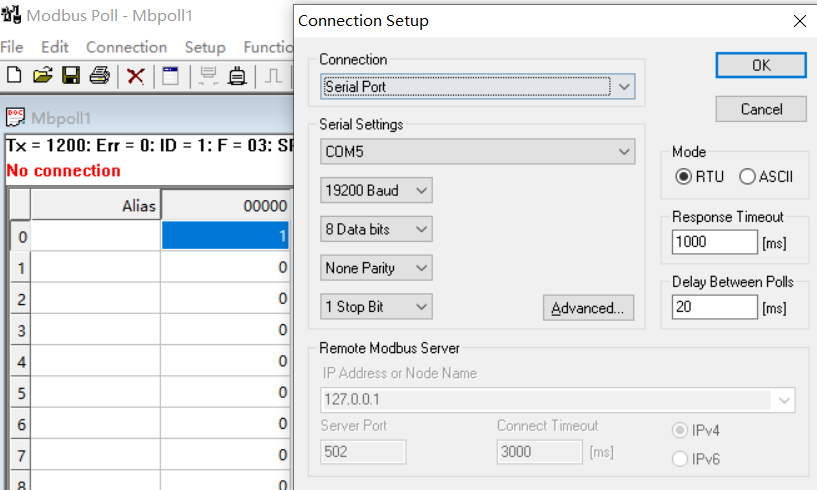817x490 pixels.
Task: Close the Connection Setup dialog
Action: coord(800,21)
